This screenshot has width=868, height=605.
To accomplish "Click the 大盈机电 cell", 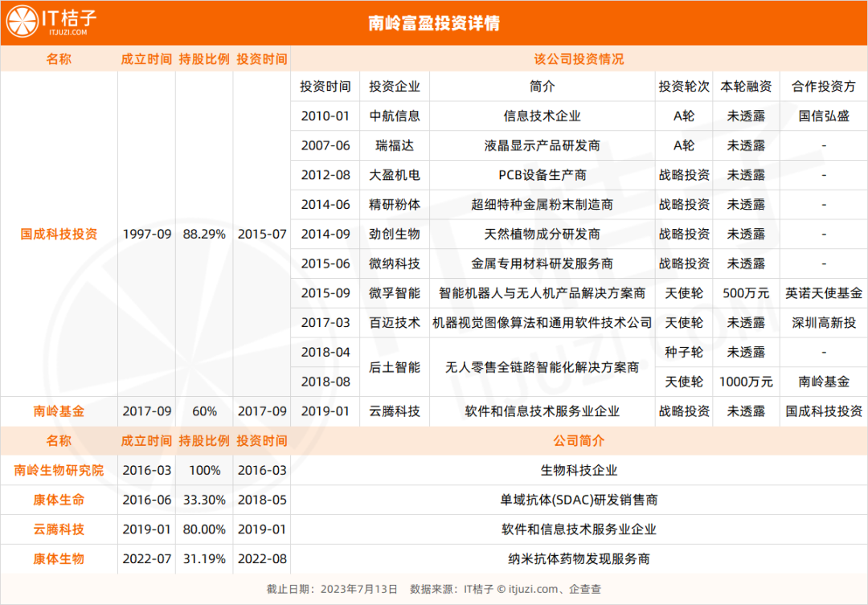I will (x=395, y=175).
